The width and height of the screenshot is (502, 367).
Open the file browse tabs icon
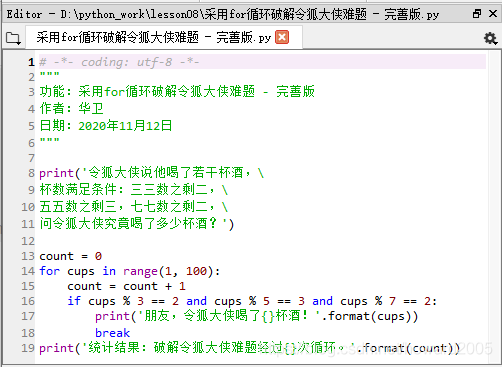[13, 38]
